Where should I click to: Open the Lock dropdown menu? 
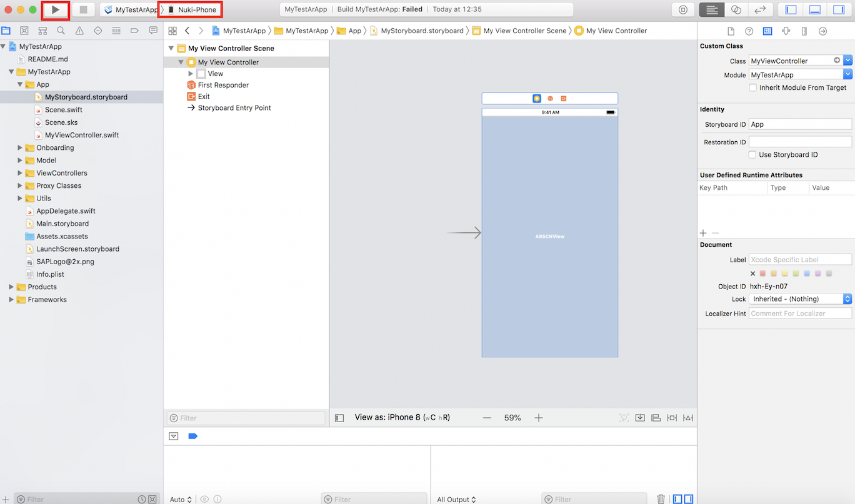[x=847, y=299]
